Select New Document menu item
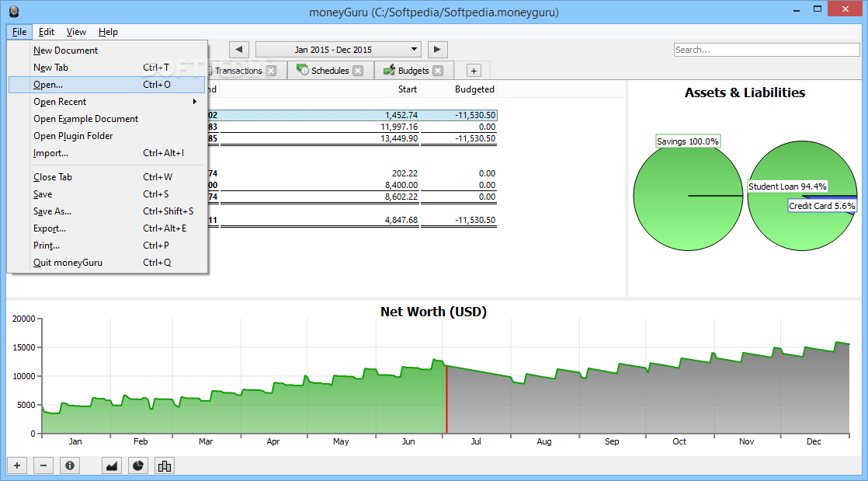This screenshot has height=481, width=868. 108,50
